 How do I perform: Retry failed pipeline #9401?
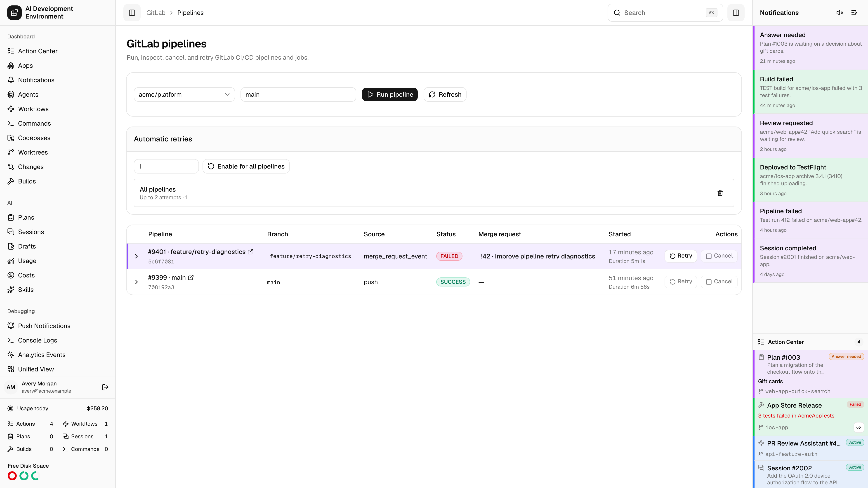[x=681, y=256]
